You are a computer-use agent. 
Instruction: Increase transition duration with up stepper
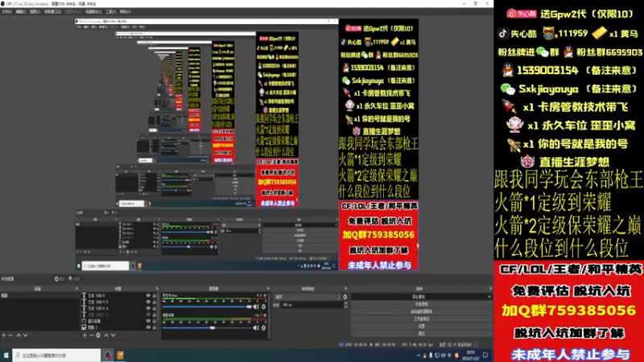345,303
